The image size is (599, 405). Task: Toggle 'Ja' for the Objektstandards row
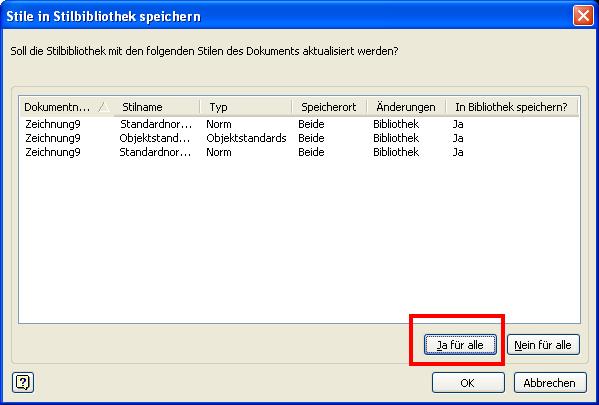point(458,138)
